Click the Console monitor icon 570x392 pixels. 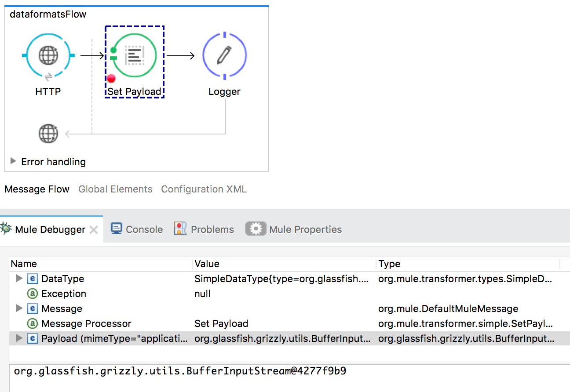point(116,229)
